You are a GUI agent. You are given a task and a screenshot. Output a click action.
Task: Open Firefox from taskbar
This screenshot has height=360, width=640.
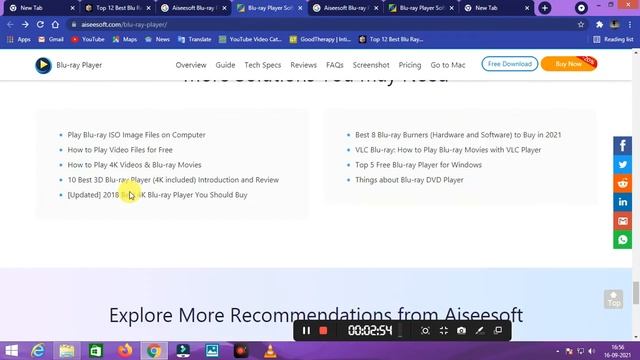125,351
